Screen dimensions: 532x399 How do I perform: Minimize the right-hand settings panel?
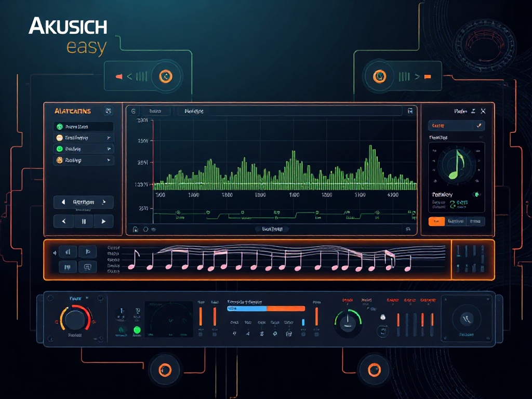pyautogui.click(x=473, y=111)
